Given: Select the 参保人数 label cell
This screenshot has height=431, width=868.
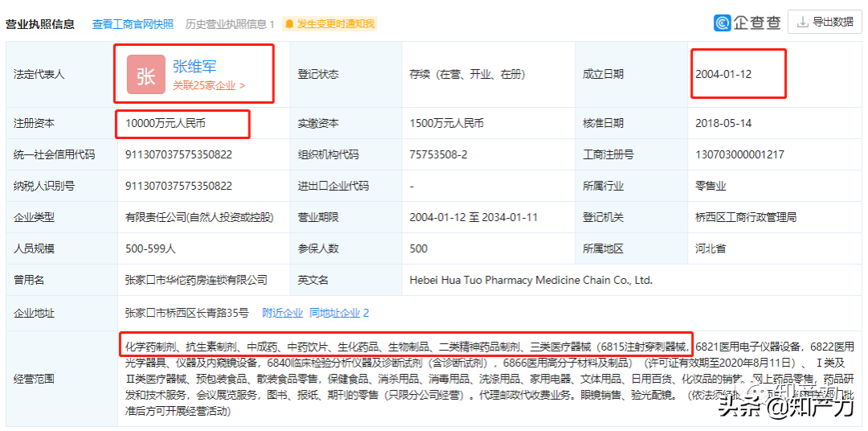Looking at the screenshot, I should pyautogui.click(x=346, y=248).
